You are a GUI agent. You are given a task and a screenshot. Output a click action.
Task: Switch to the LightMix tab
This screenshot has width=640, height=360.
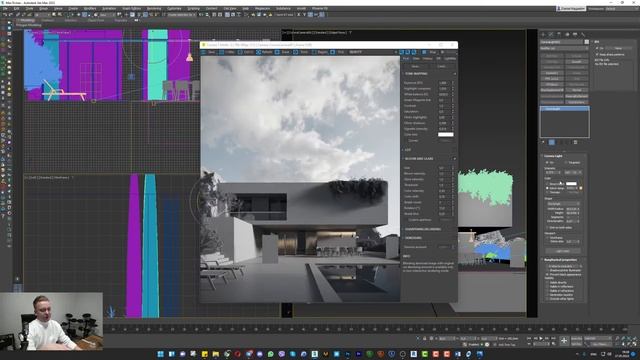450,58
